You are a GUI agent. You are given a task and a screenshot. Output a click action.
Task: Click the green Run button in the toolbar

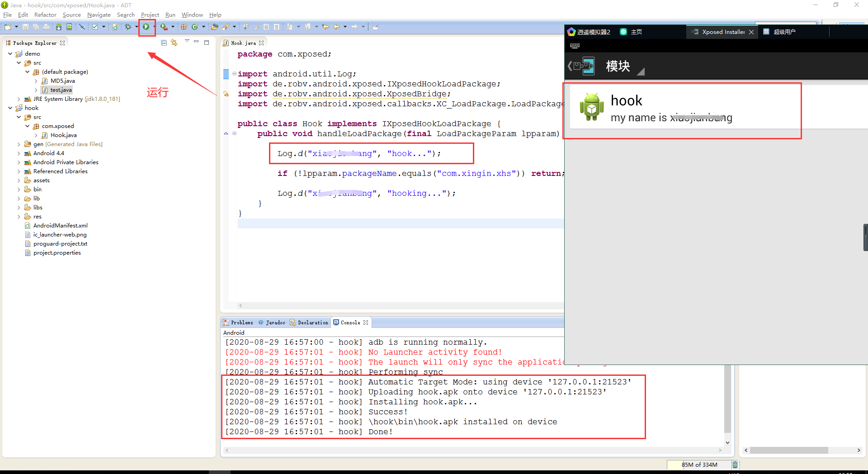[x=146, y=27]
